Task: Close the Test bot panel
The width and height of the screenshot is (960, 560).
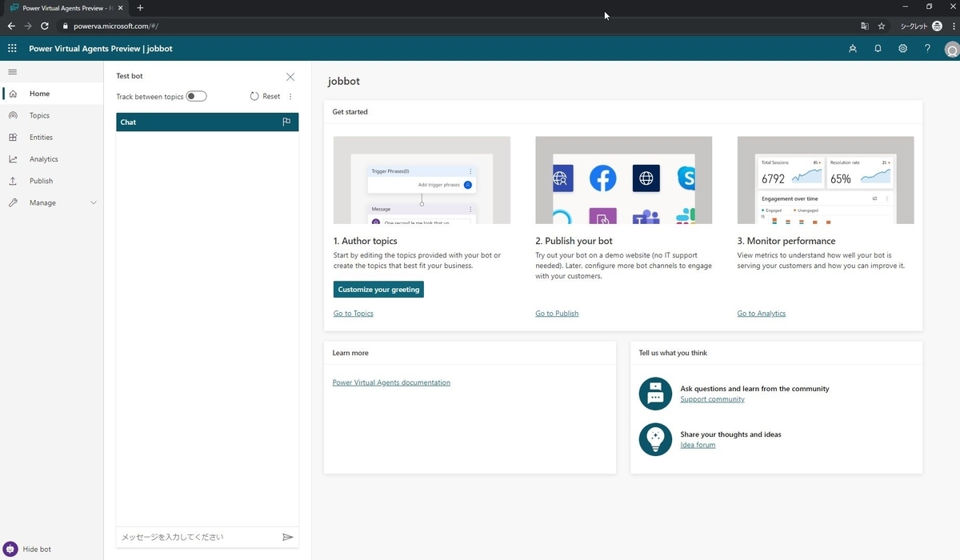Action: coord(290,77)
